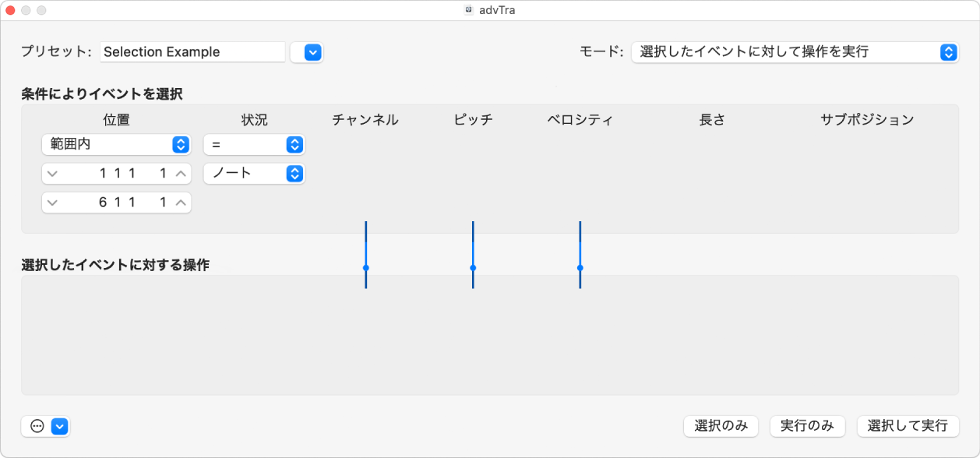Open the モード popup menu at top right

coord(795,52)
